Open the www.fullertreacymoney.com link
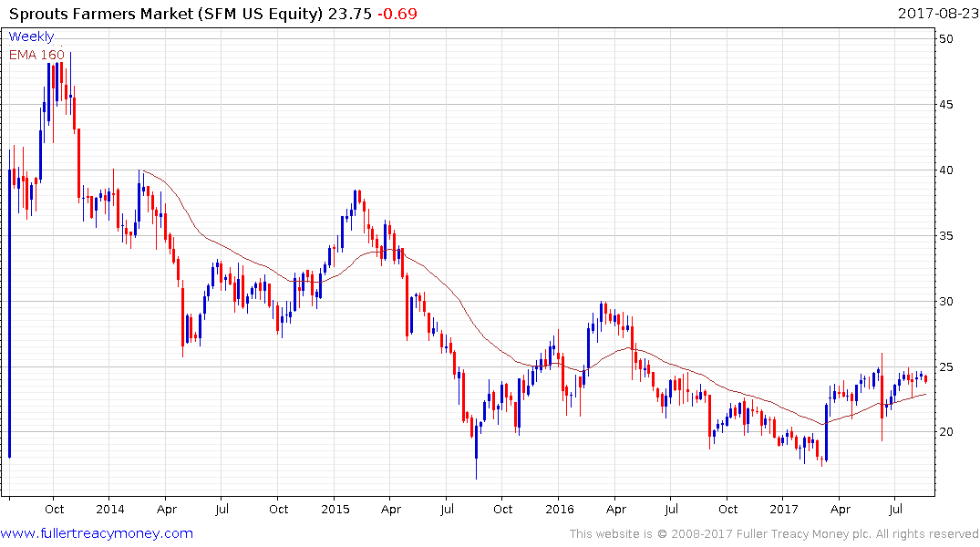 click(97, 533)
